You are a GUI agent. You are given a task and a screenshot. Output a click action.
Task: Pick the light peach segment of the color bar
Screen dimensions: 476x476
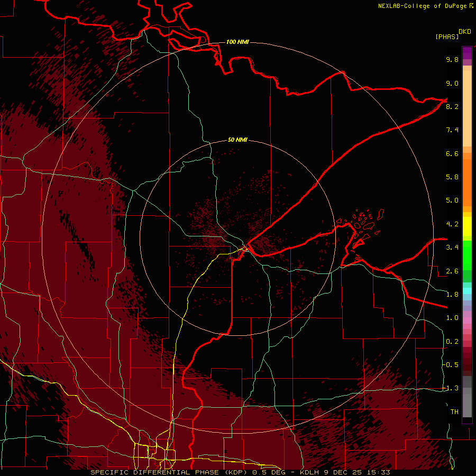467,108
